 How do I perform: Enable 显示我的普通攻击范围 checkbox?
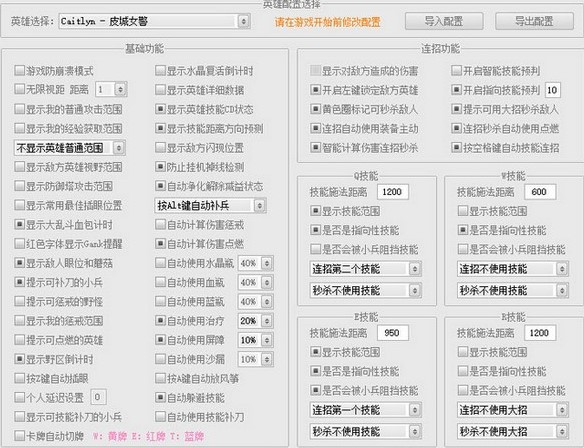tap(19, 109)
